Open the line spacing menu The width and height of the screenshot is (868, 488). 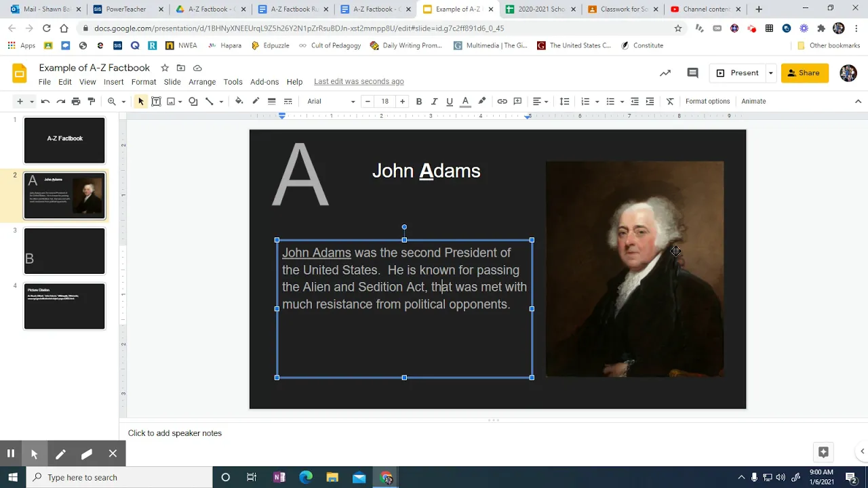[x=564, y=102]
